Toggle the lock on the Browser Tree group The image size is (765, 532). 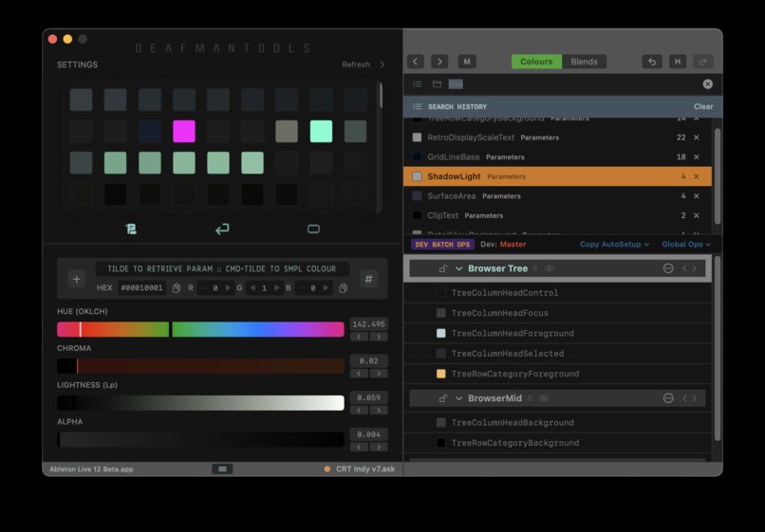coord(442,268)
